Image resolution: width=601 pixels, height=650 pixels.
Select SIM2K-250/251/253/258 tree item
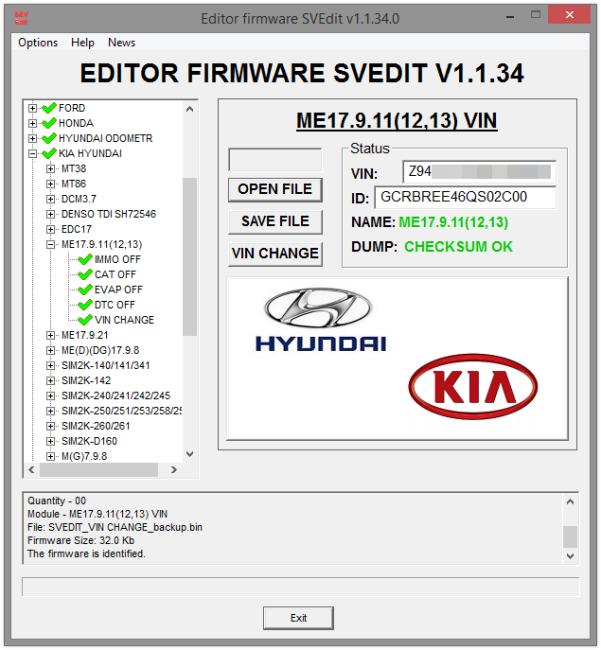(122, 411)
